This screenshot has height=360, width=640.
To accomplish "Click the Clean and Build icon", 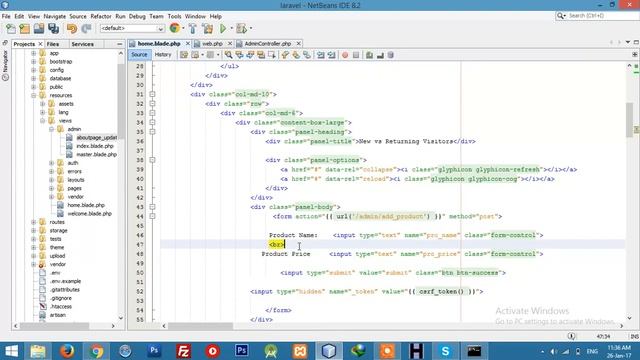I will (207, 29).
